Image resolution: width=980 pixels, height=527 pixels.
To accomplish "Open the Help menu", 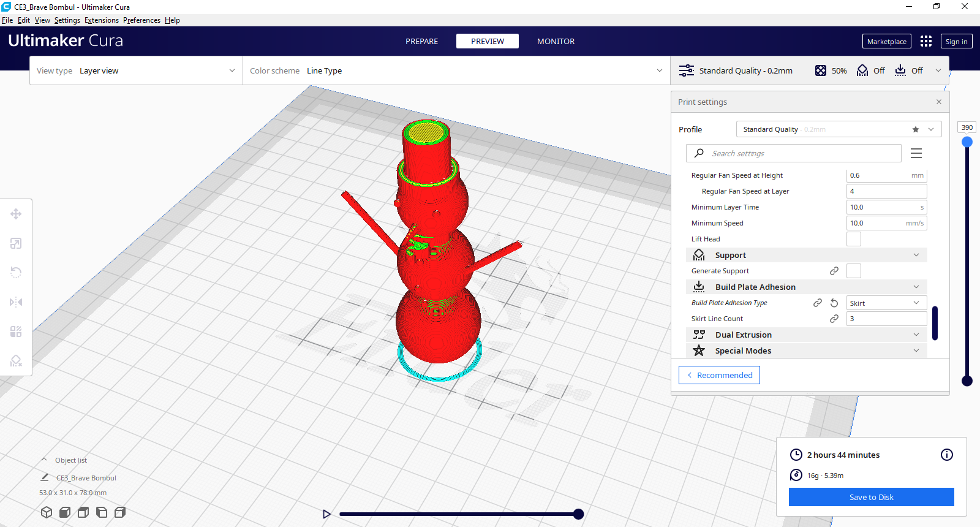I will click(x=172, y=20).
